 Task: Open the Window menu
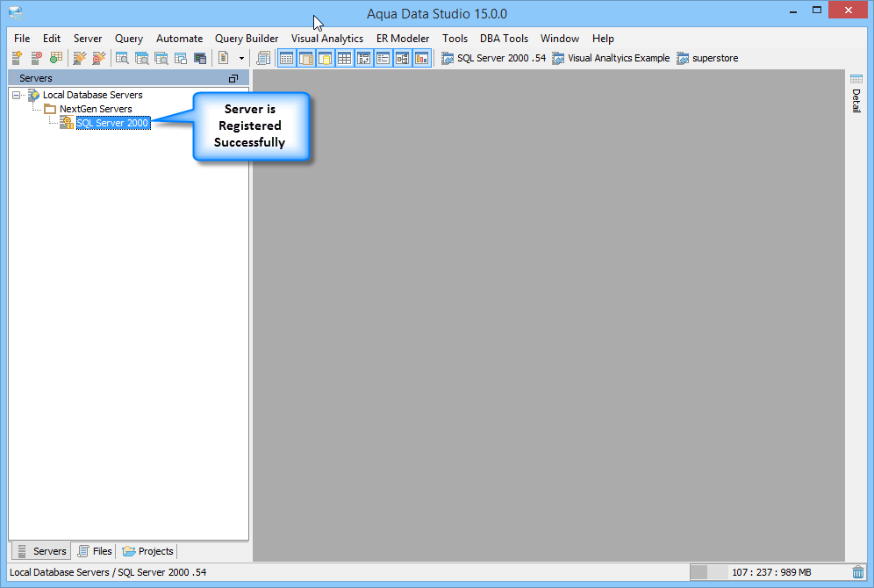coord(560,39)
